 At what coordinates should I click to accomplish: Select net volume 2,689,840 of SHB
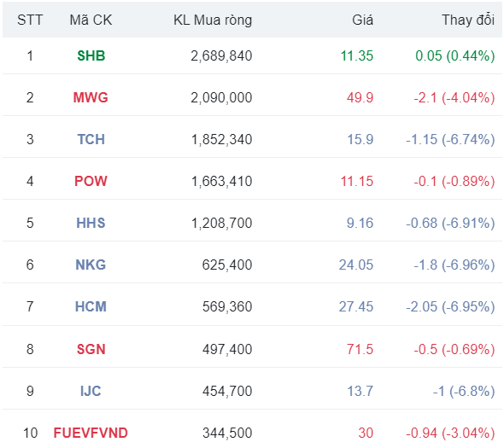[x=221, y=55]
